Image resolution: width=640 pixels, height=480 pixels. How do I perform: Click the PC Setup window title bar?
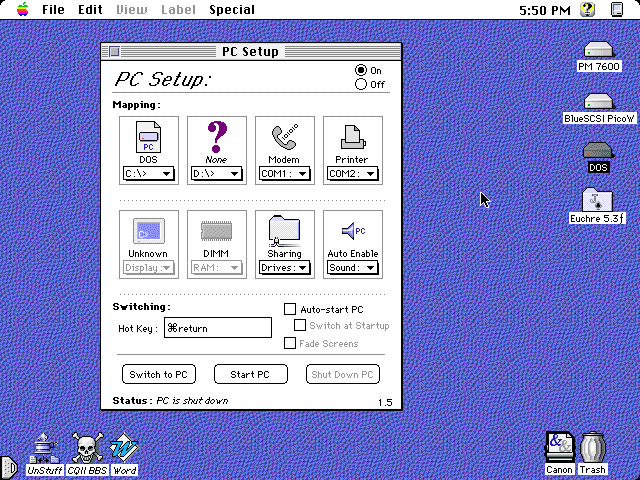pyautogui.click(x=251, y=51)
